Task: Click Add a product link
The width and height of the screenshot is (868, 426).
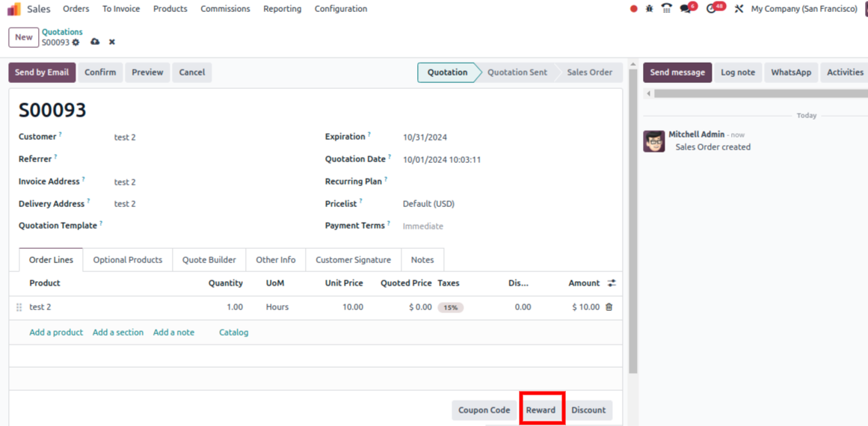Action: tap(56, 333)
